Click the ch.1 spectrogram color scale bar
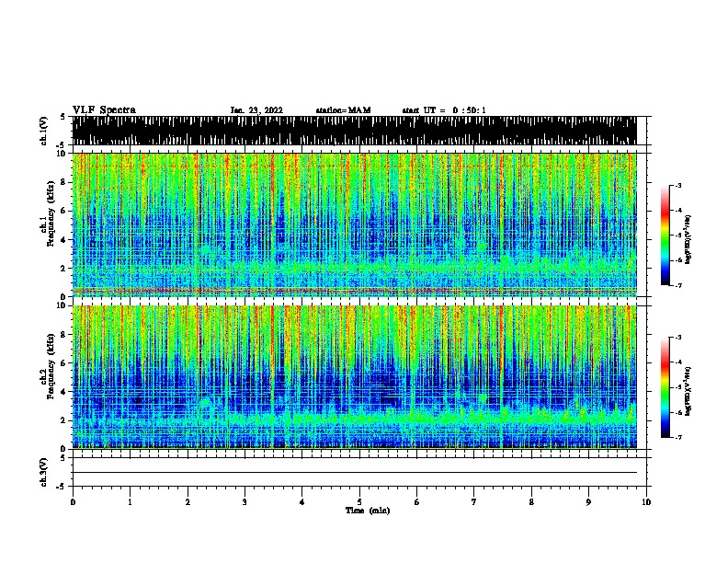This screenshot has height=563, width=728. click(665, 236)
